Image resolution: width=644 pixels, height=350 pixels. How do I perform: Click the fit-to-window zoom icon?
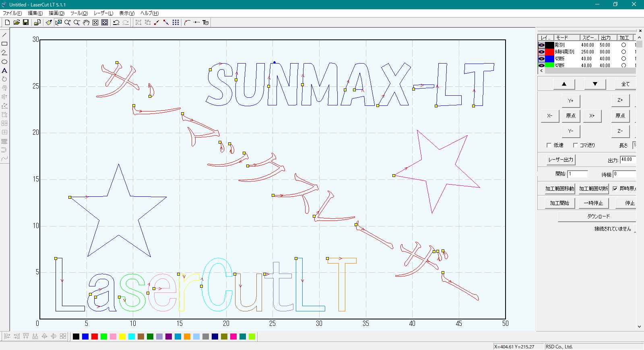95,23
